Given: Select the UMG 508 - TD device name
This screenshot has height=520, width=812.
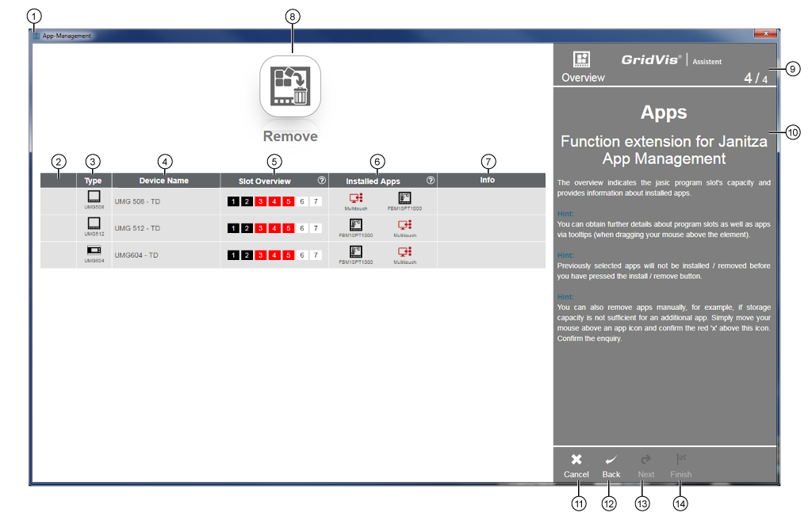Looking at the screenshot, I should click(x=137, y=201).
